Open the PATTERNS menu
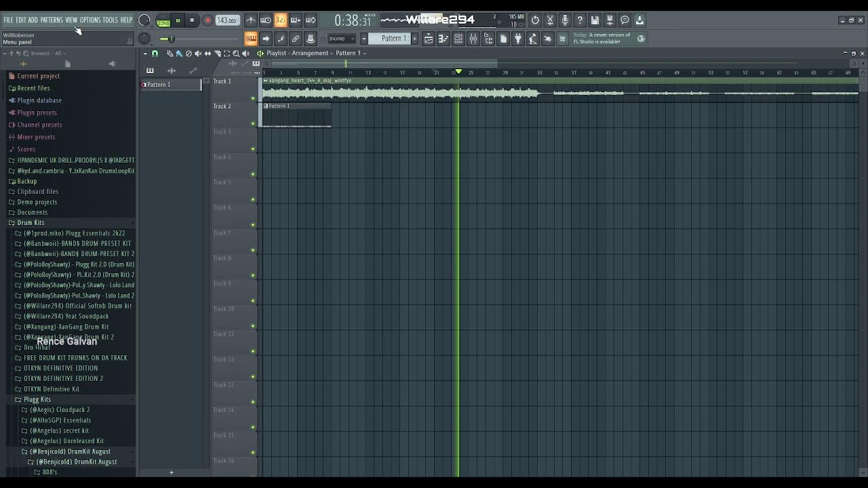Screen dimensions: 868x488 tap(52, 20)
